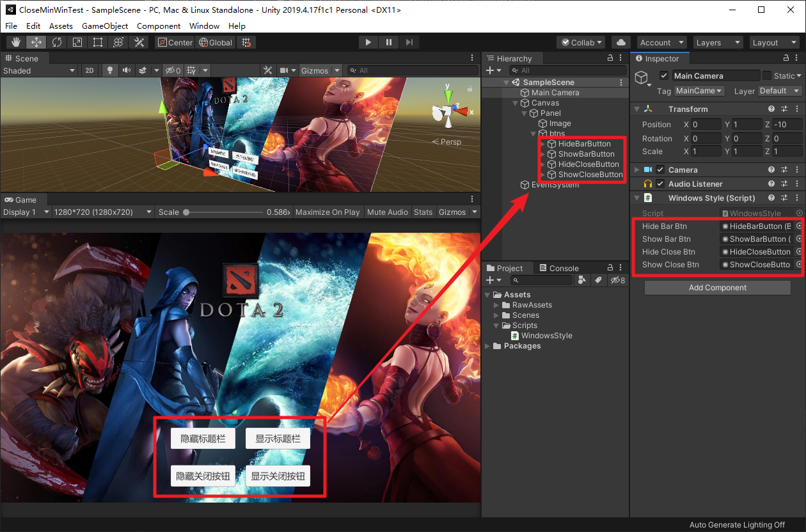This screenshot has height=532, width=806.
Task: Toggle hidden objects visibility in Scene view
Action: pyautogui.click(x=172, y=70)
